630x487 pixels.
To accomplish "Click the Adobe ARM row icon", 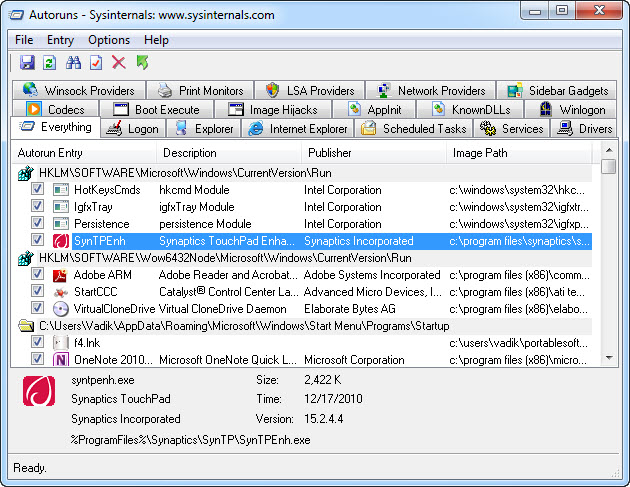I will click(x=60, y=275).
